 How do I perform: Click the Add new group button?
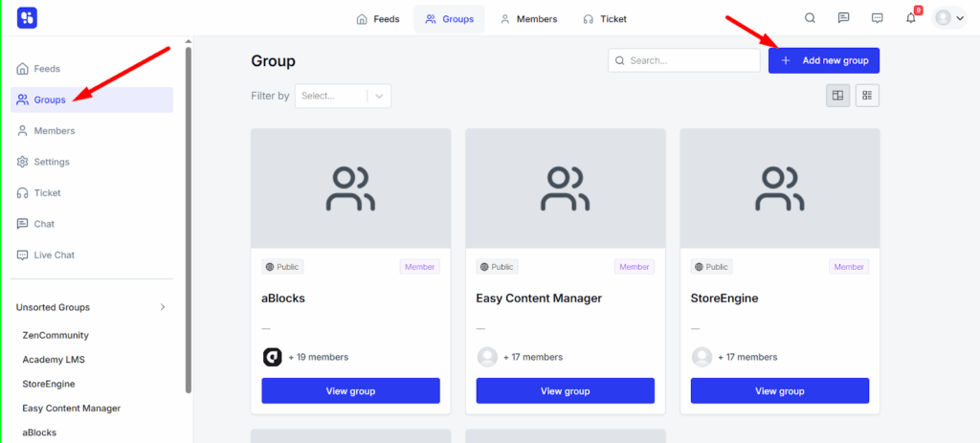(824, 60)
